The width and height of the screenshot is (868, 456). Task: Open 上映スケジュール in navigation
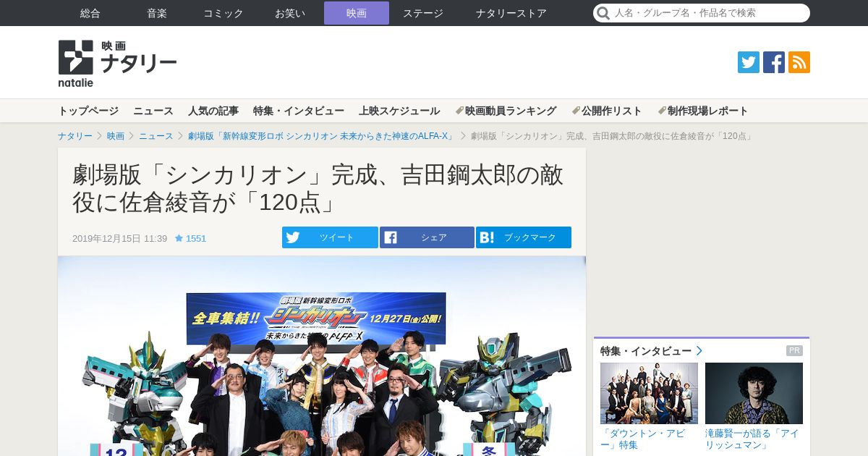399,111
